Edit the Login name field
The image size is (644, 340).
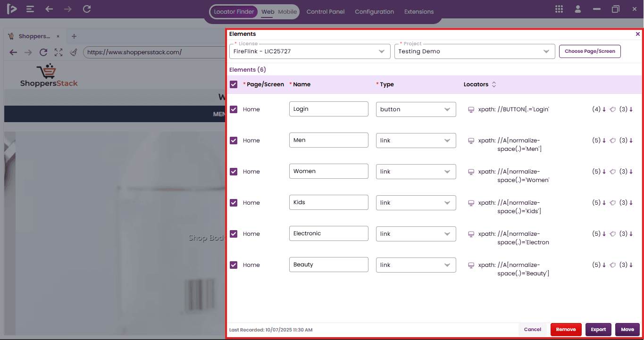click(329, 109)
